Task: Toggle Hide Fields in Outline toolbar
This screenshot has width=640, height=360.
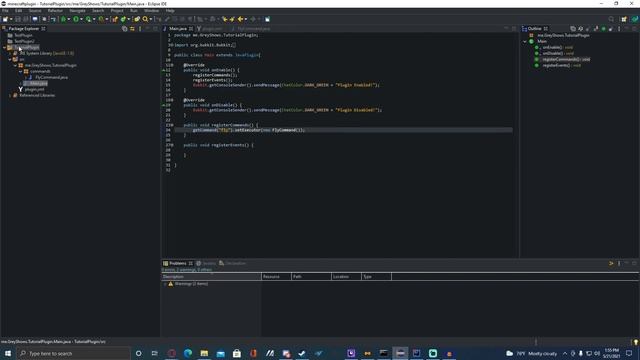Action: pyautogui.click(x=588, y=29)
